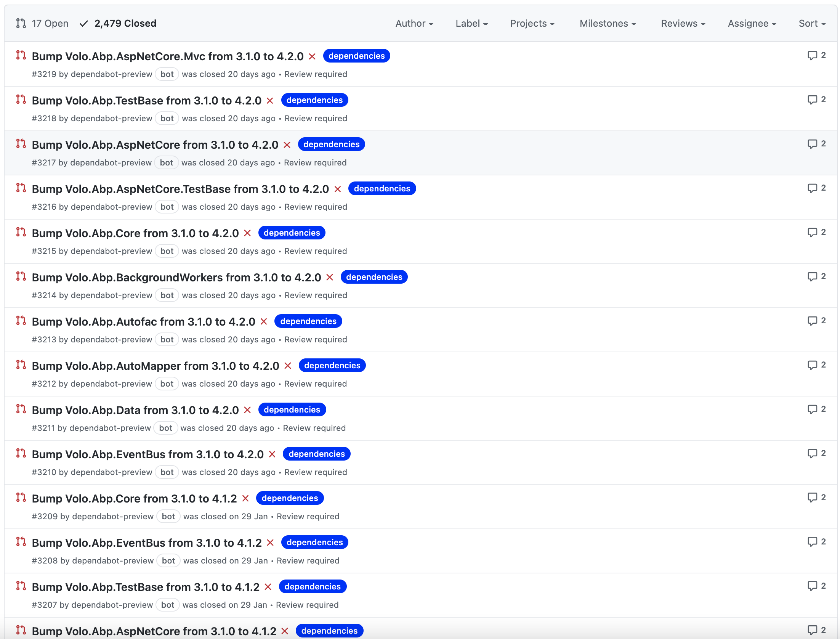Open Bump Volo.Abp.AspNetCore.Mvc from 3.1.0 to 4.2.0
The image size is (840, 639).
click(168, 56)
